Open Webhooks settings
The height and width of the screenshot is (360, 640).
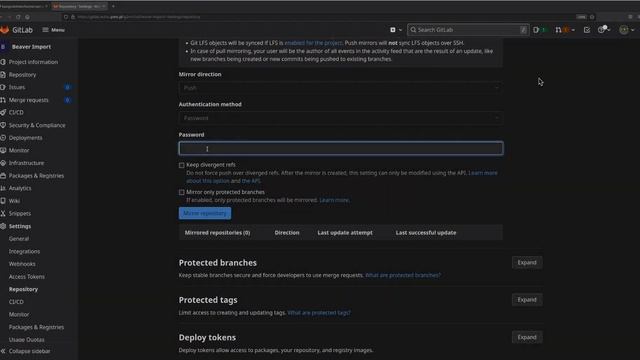[22, 264]
